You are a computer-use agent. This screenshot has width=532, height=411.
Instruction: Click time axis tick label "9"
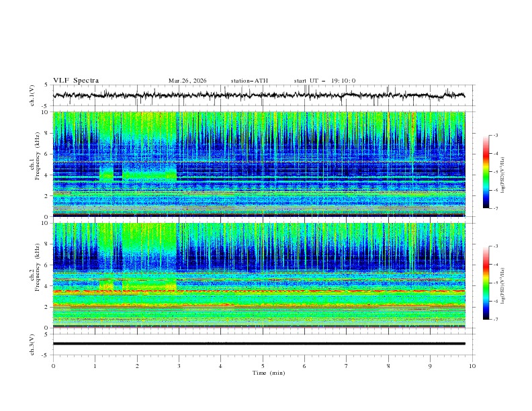coord(430,366)
